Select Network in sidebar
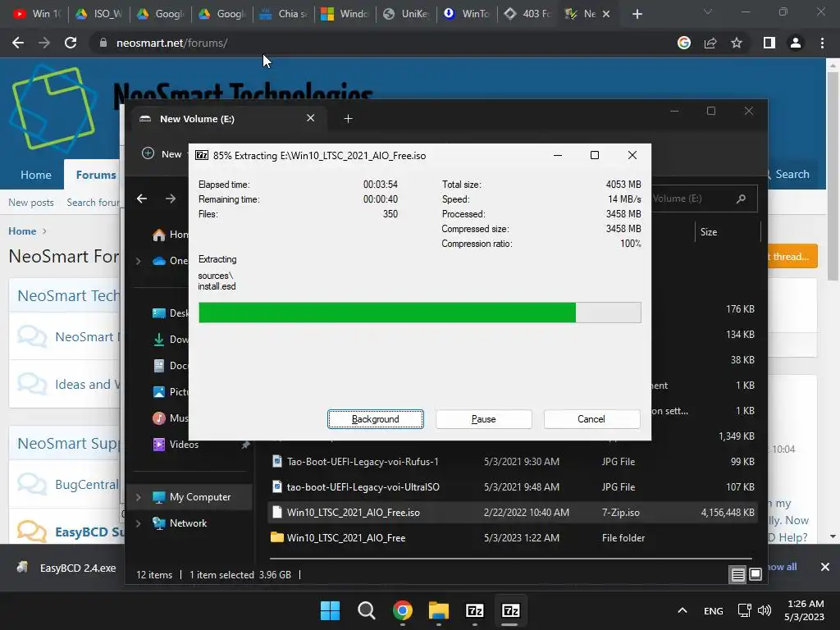Image resolution: width=840 pixels, height=630 pixels. coord(188,523)
